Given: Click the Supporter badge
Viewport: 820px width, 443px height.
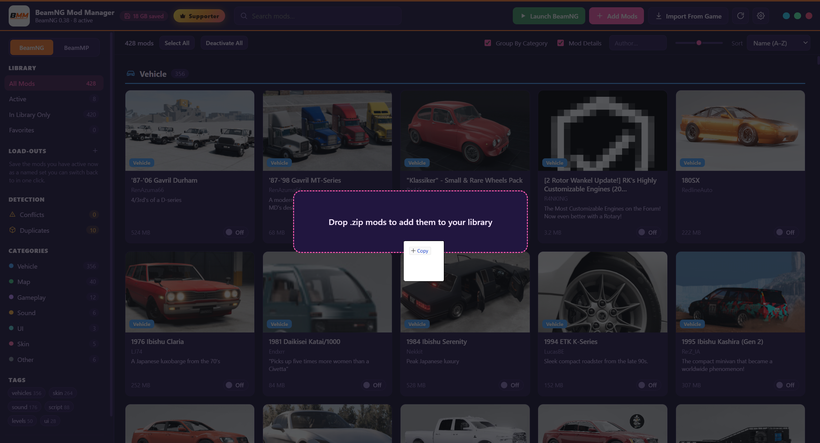Looking at the screenshot, I should click(199, 16).
